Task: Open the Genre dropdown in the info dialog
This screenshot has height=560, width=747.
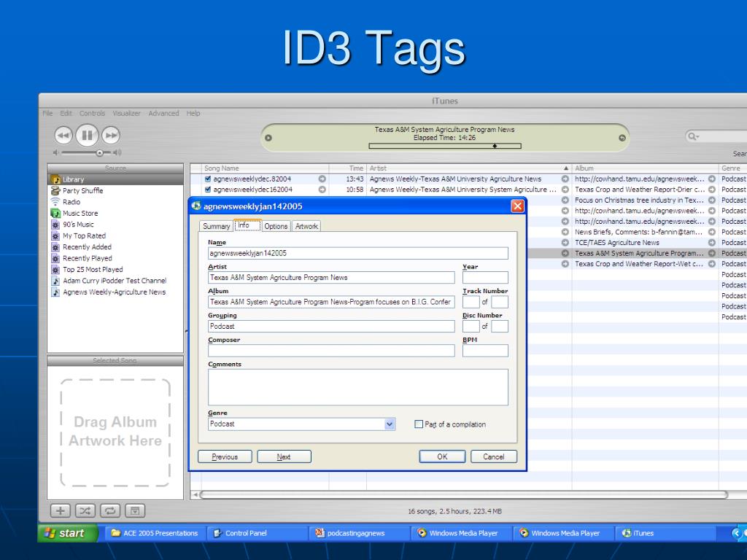Action: coord(390,424)
